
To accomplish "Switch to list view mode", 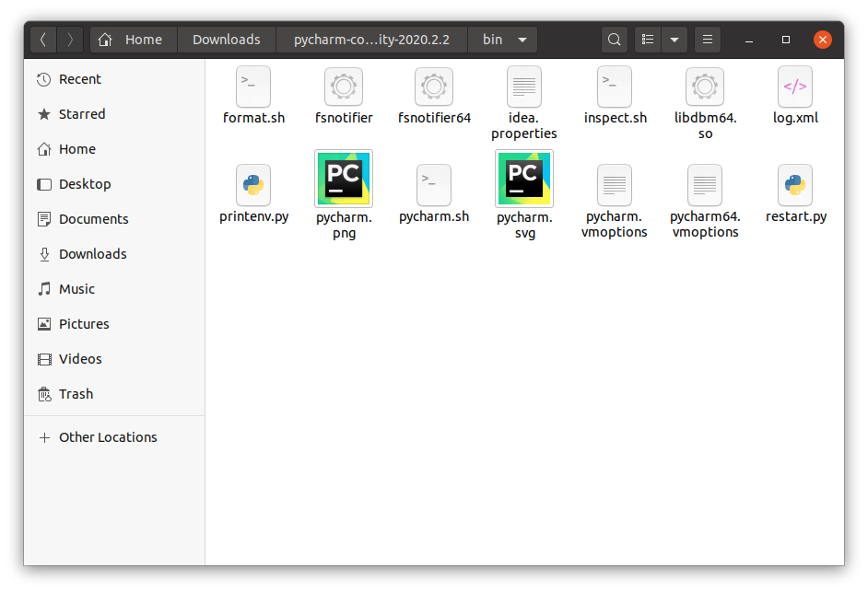I will point(648,40).
